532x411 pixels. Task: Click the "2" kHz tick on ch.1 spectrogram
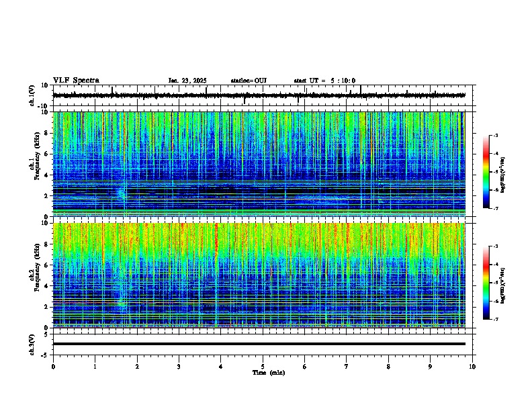click(46, 196)
